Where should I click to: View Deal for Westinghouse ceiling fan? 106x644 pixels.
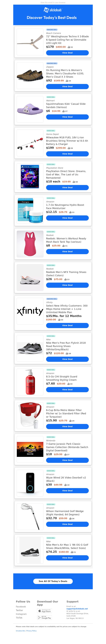tap(67, 53)
